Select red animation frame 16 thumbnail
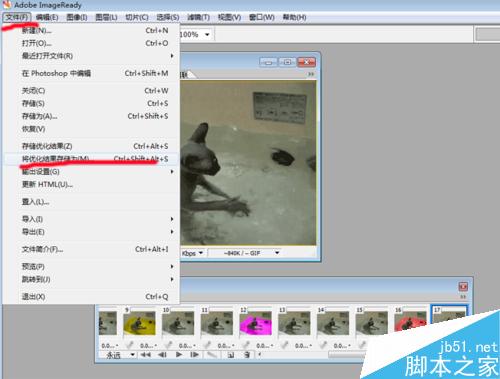 (x=410, y=322)
